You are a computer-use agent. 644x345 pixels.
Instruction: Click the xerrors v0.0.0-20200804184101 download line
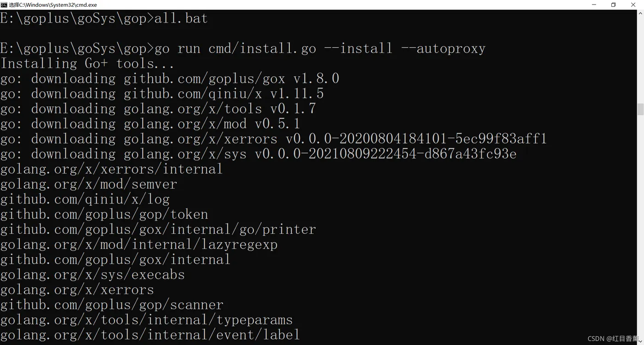point(274,139)
